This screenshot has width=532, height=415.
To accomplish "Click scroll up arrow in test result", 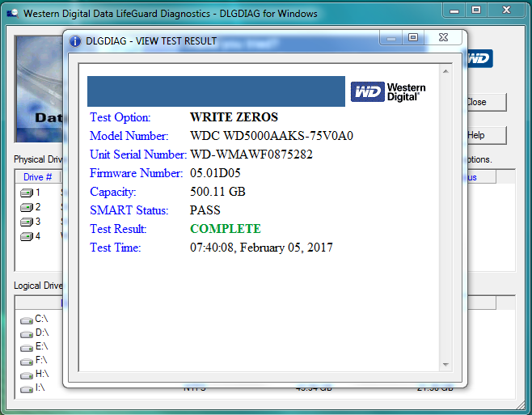I will coord(445,71).
